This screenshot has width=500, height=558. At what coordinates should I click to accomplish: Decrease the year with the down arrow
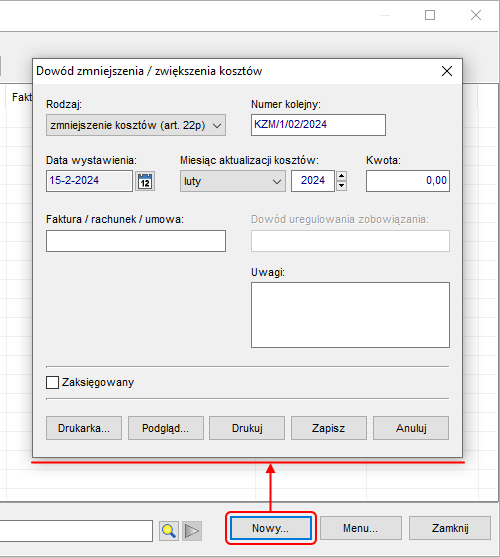[342, 186]
